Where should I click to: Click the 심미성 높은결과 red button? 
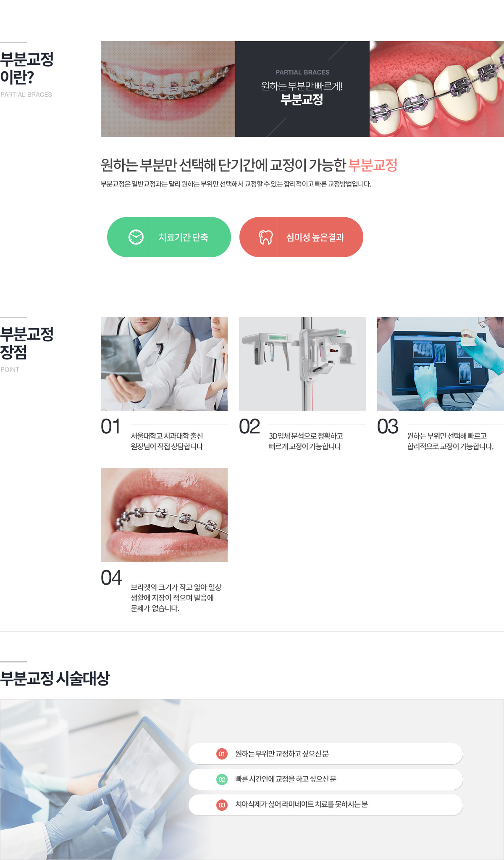pos(301,237)
